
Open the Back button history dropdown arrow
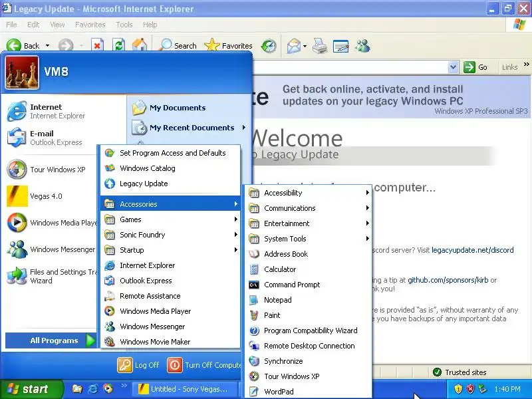47,45
